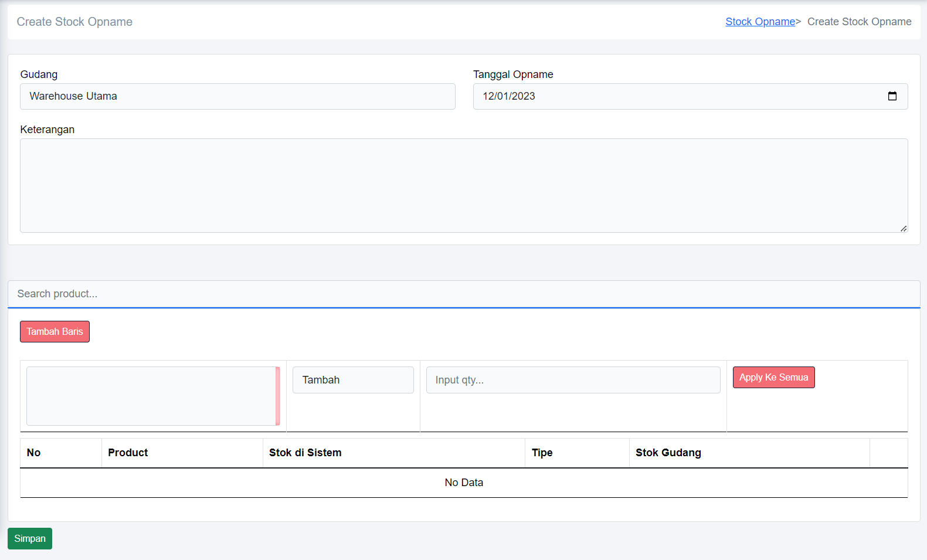Open the calendar picker icon
The image size is (927, 560).
pyautogui.click(x=892, y=96)
